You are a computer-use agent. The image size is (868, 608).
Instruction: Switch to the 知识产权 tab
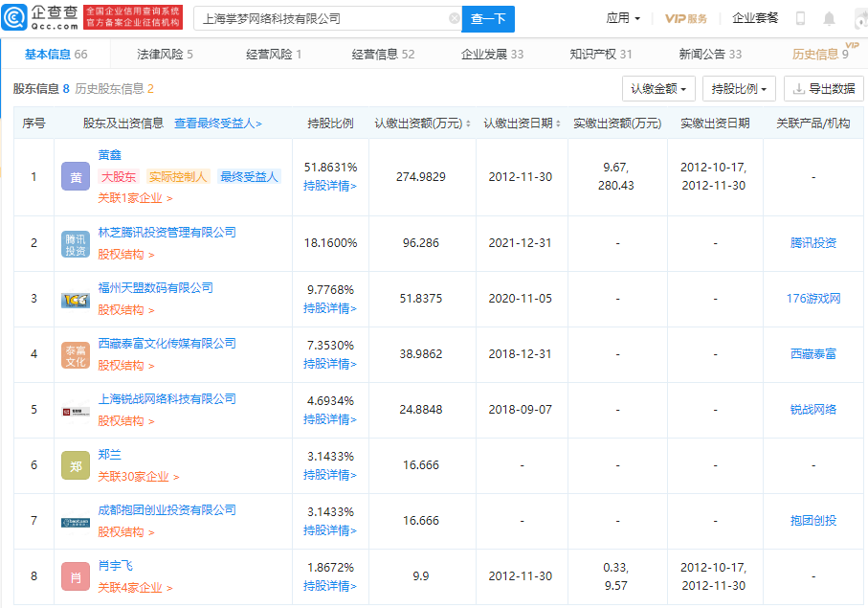pyautogui.click(x=601, y=55)
